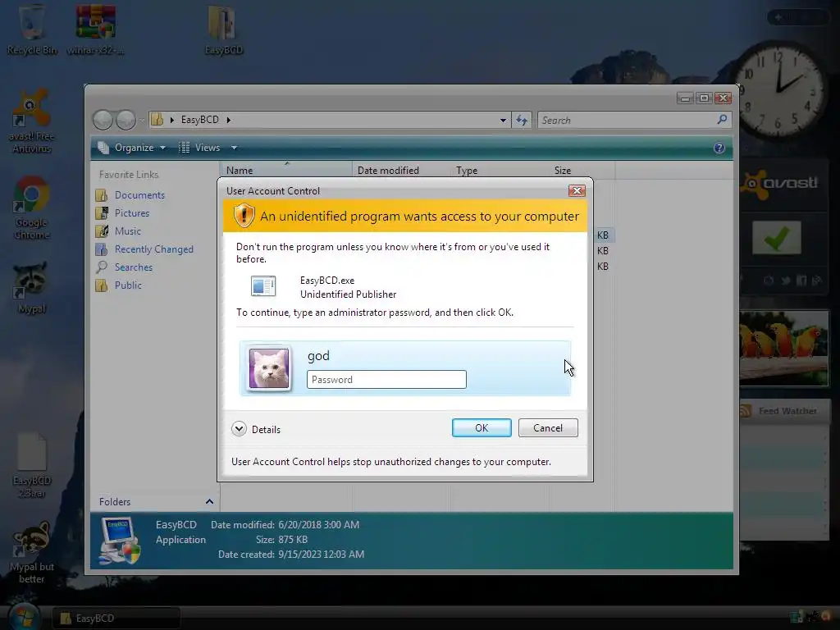This screenshot has width=840, height=630.
Task: Click the Feed Watcher gadget header
Action: (783, 411)
